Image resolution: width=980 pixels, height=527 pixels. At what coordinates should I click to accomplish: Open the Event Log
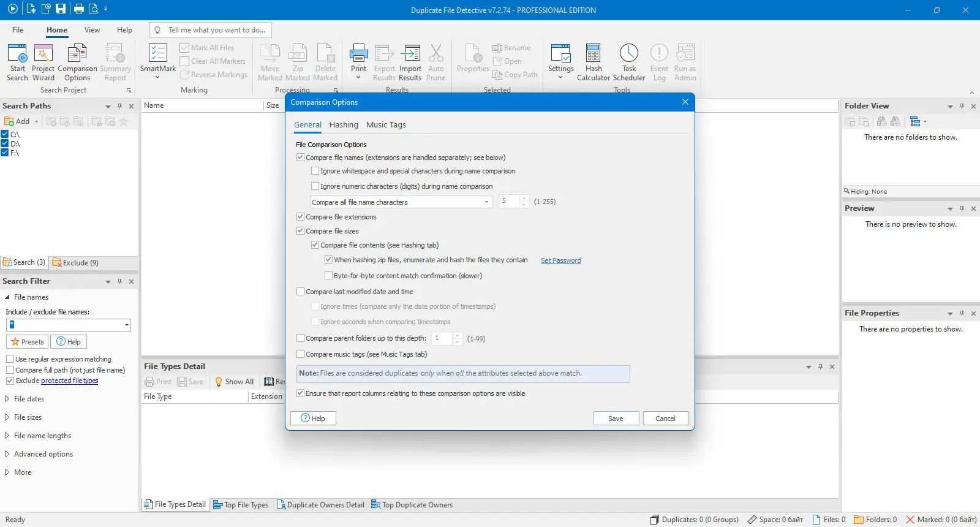659,62
